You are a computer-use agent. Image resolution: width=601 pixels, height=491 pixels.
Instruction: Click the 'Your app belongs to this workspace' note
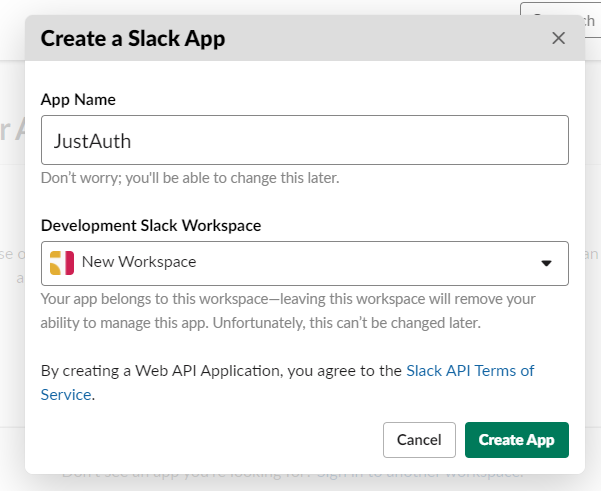tap(288, 311)
